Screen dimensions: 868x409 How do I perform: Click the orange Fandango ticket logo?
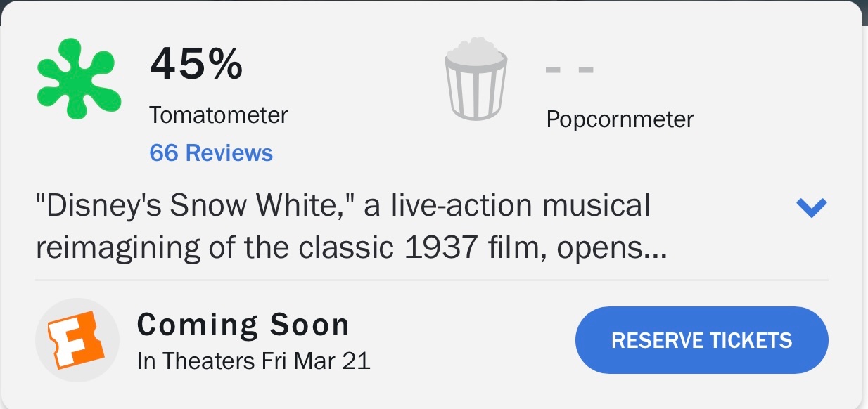coord(77,340)
